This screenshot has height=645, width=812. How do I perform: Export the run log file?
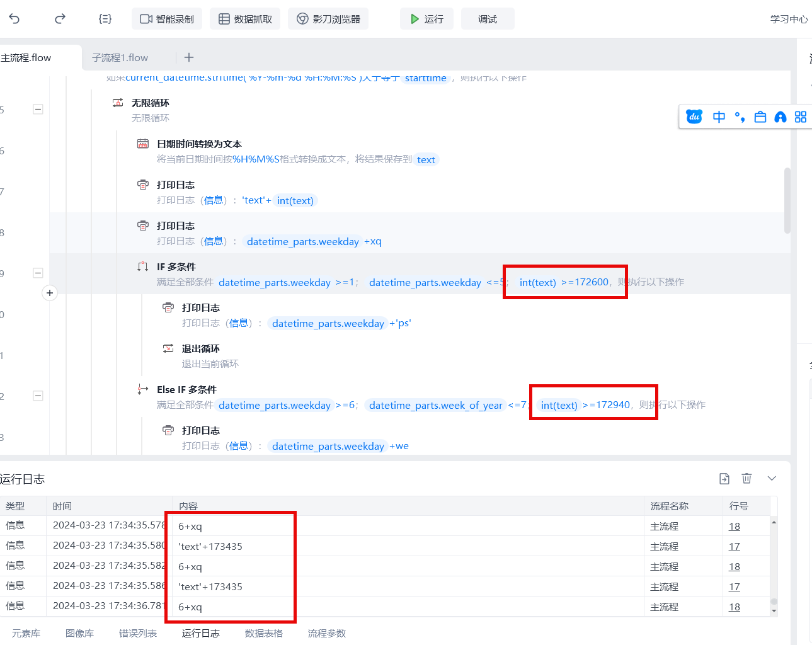[x=724, y=479]
